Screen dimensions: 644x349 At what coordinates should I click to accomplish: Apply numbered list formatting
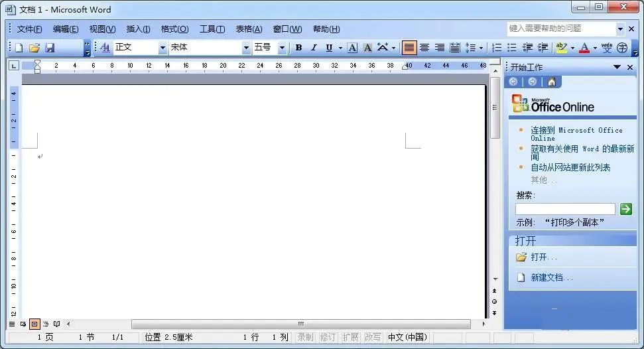497,48
